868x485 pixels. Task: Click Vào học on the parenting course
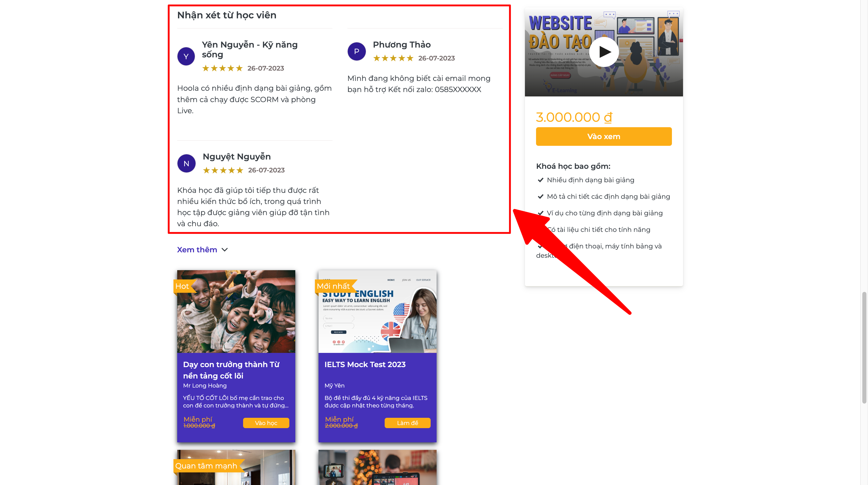pyautogui.click(x=266, y=423)
